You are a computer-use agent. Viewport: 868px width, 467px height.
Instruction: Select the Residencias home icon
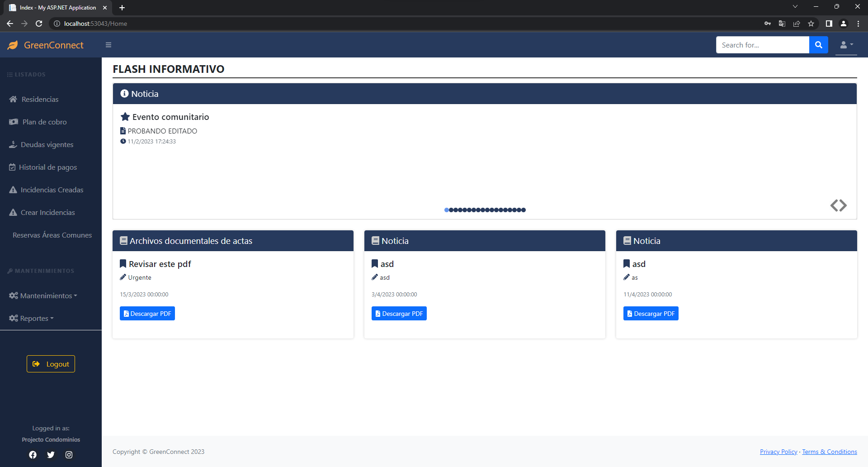pos(13,99)
